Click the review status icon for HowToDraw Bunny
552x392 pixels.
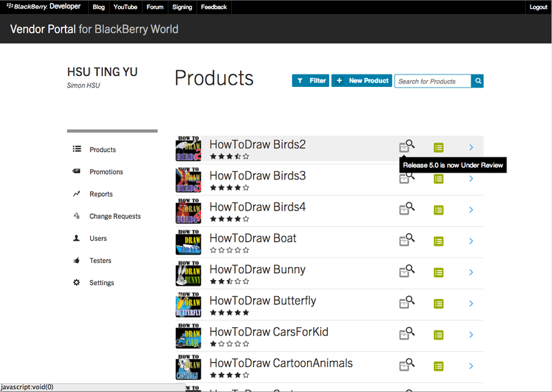point(406,271)
